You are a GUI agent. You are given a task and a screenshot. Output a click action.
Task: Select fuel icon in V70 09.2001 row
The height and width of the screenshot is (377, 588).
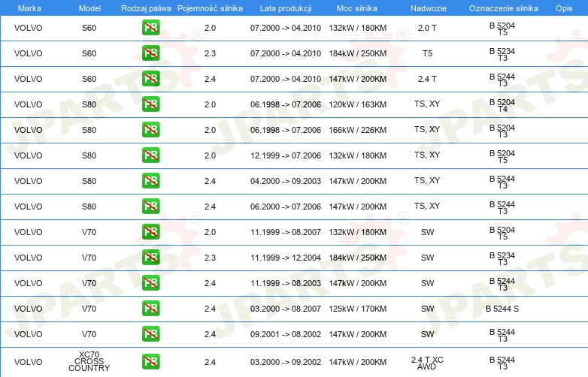pos(150,333)
